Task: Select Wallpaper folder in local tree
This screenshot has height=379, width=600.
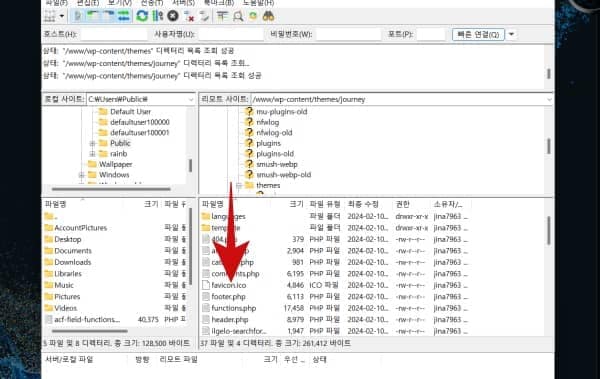Action: (116, 164)
